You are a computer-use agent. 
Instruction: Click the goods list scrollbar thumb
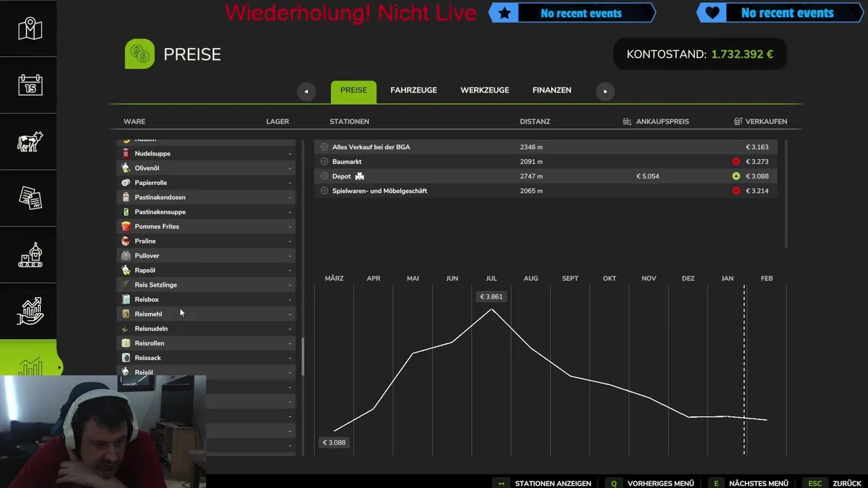pyautogui.click(x=302, y=357)
